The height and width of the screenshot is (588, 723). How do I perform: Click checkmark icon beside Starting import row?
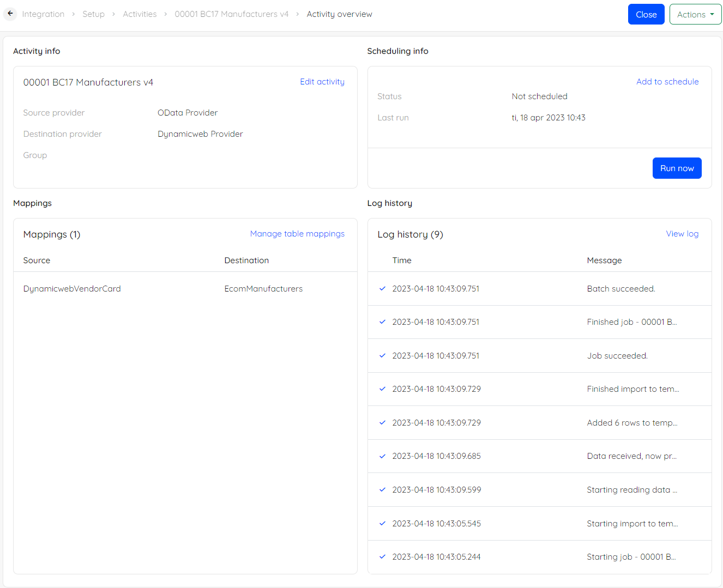382,524
